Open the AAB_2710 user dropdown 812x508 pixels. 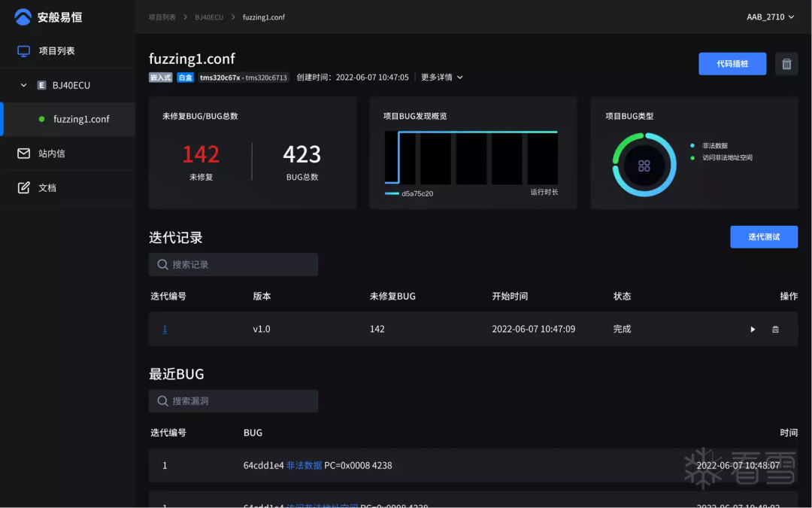pos(770,17)
